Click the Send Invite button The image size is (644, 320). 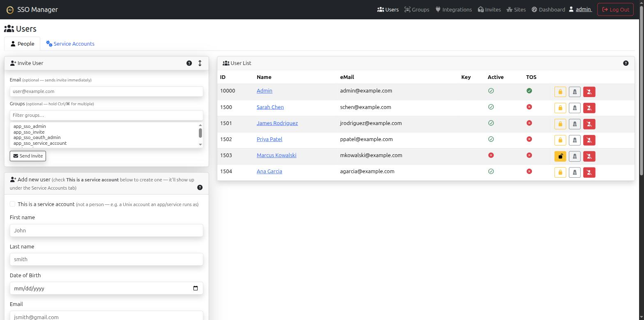pyautogui.click(x=28, y=156)
